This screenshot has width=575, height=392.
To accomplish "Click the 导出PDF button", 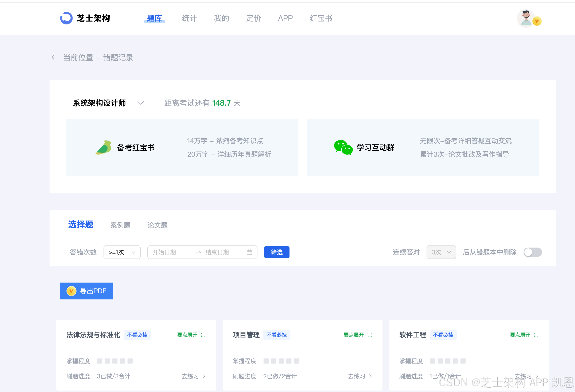I will (86, 291).
